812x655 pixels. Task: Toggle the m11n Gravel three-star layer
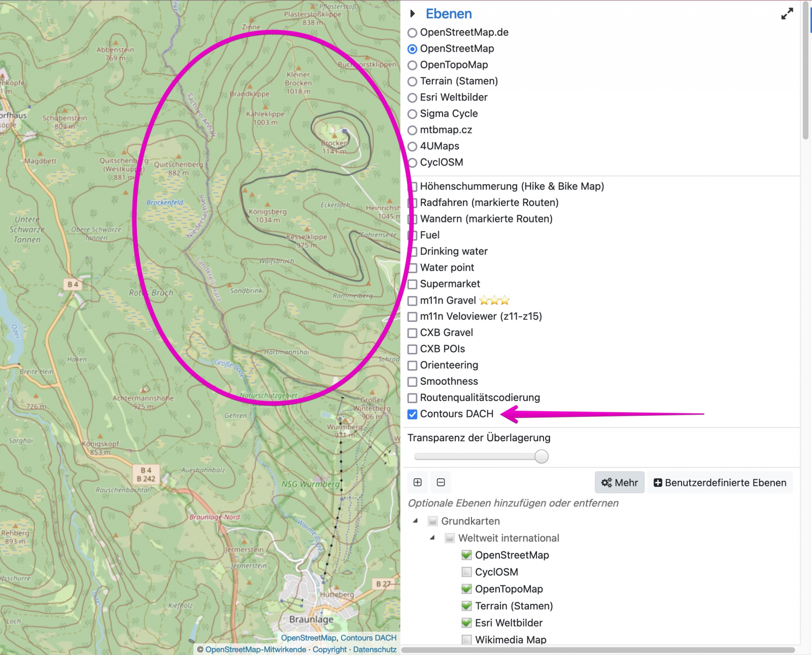tap(413, 301)
